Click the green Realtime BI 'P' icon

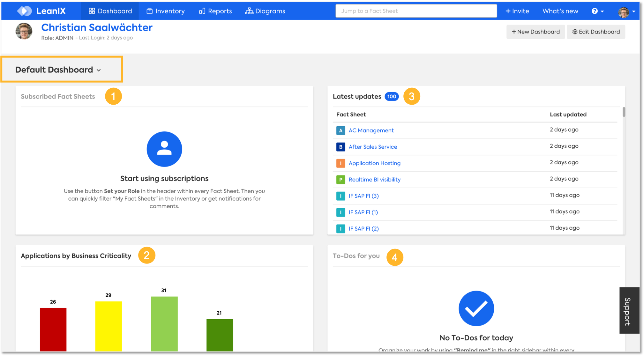click(x=341, y=180)
